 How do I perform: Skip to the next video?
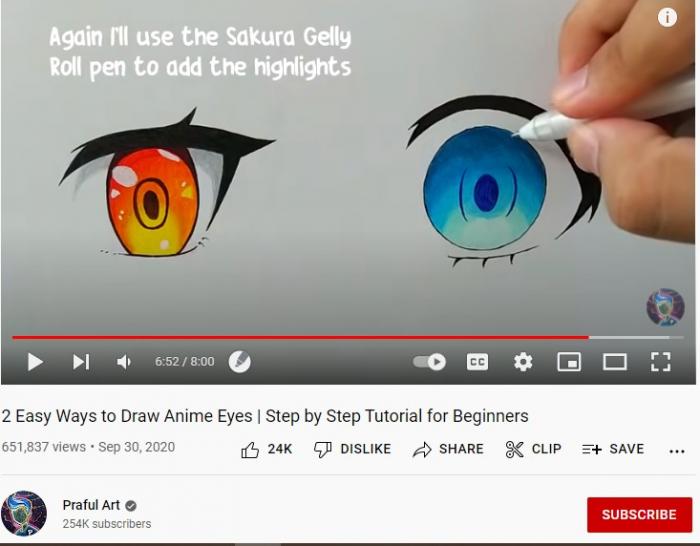(x=81, y=362)
